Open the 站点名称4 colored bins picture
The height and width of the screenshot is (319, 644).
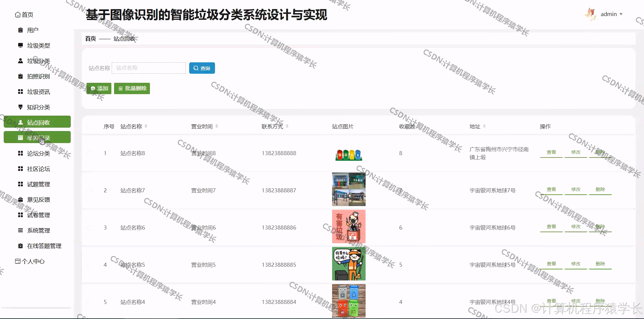click(349, 301)
